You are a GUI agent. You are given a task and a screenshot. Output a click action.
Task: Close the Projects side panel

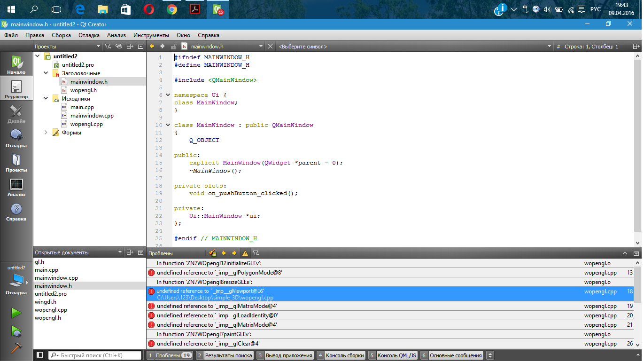coord(140,47)
